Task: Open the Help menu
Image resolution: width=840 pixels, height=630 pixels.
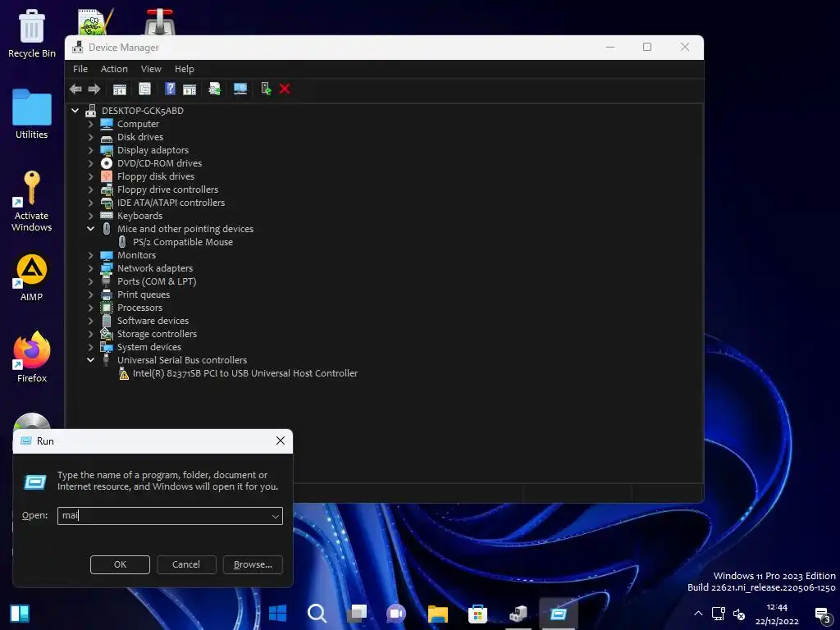Action: [x=185, y=69]
